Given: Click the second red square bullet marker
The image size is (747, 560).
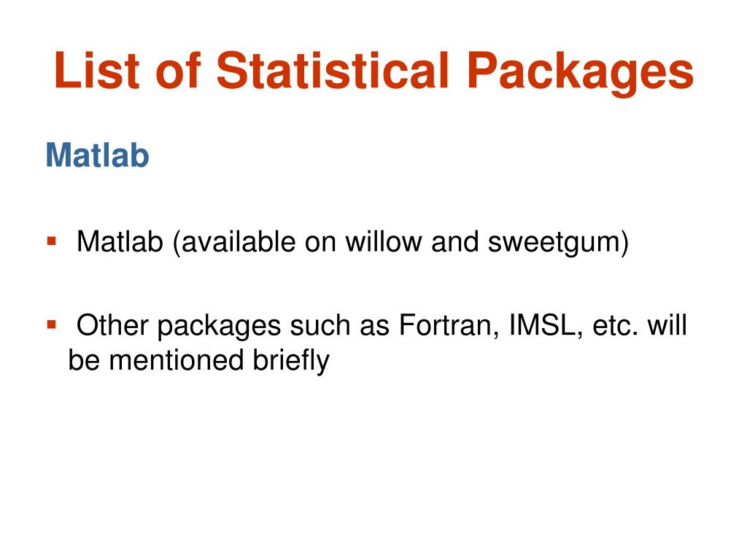Looking at the screenshot, I should coord(52,324).
